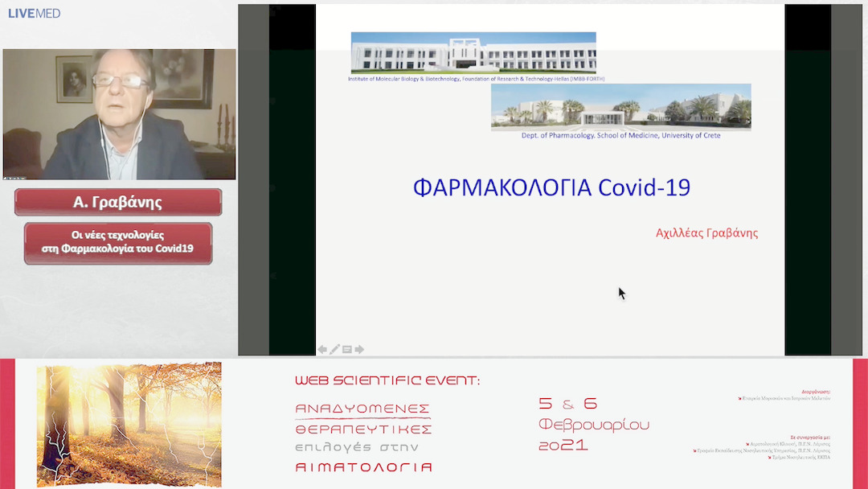This screenshot has width=868, height=489.
Task: Click the 'Οι νέες τεχνολογίες' talk title banner
Action: 118,243
